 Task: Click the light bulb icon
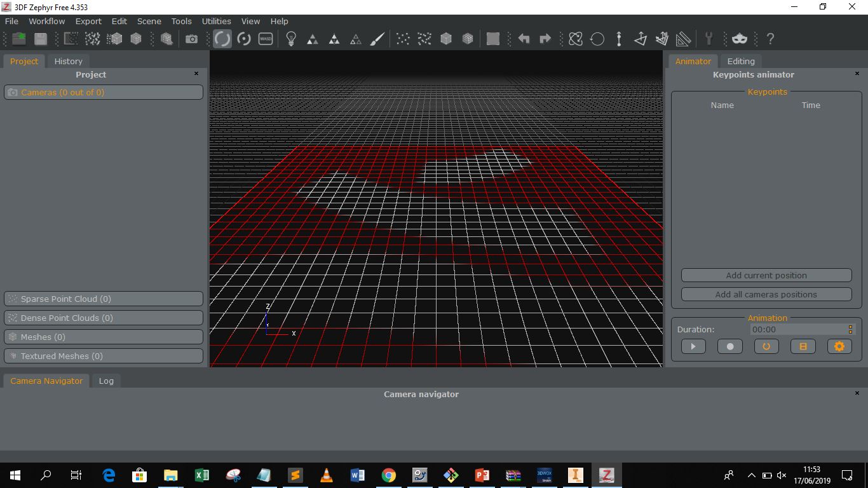(x=291, y=39)
